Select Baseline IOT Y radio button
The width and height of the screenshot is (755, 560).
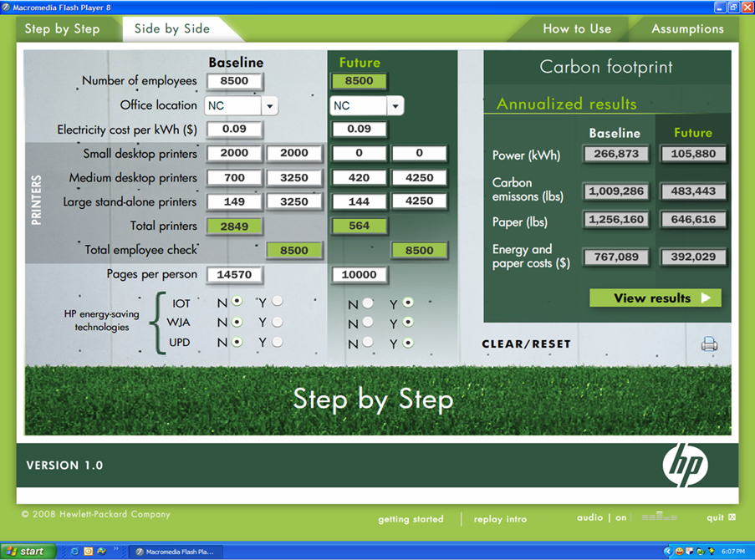point(278,301)
